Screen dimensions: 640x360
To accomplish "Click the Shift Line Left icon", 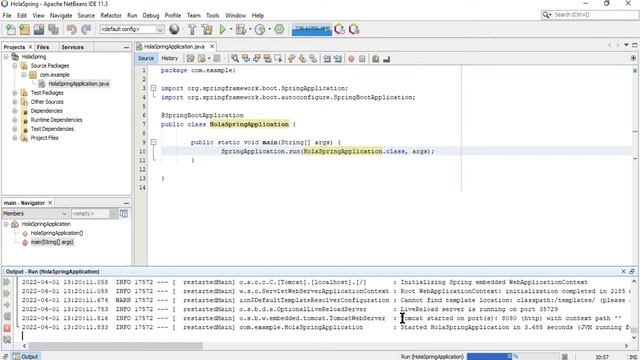I will (x=327, y=59).
